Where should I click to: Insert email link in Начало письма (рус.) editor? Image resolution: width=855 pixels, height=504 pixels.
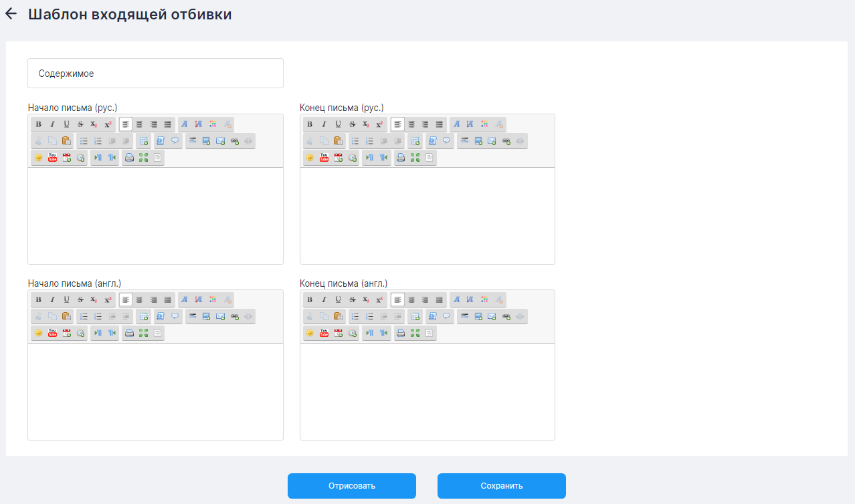pos(220,141)
